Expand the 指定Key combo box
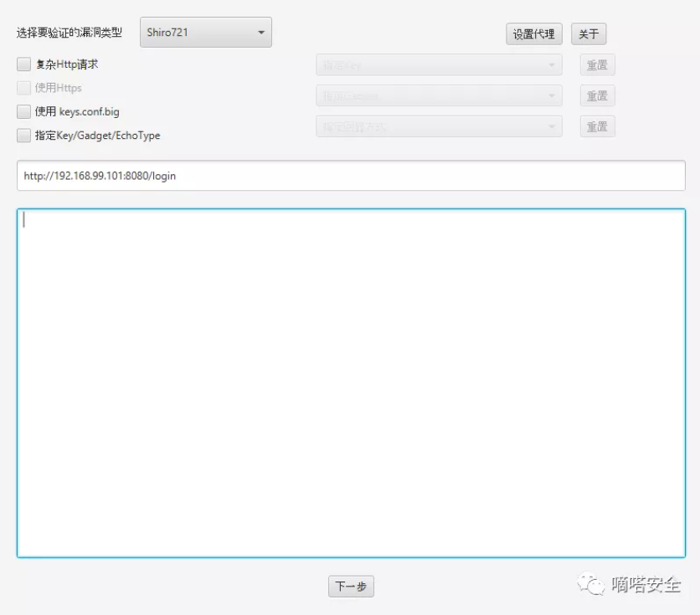The image size is (700, 615). 439,65
